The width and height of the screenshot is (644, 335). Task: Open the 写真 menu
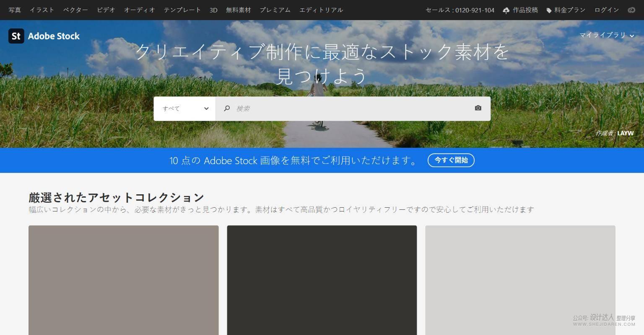click(15, 10)
